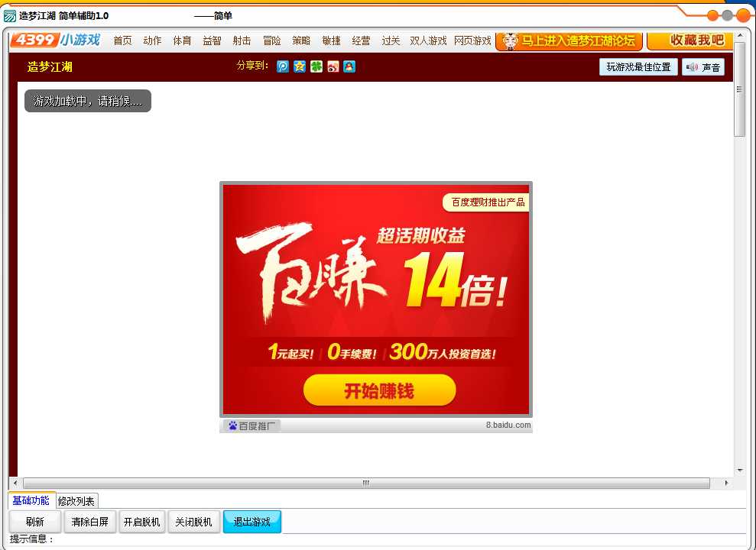The height and width of the screenshot is (550, 756).
Task: Click vertical scrollbar down arrow
Action: pos(740,471)
